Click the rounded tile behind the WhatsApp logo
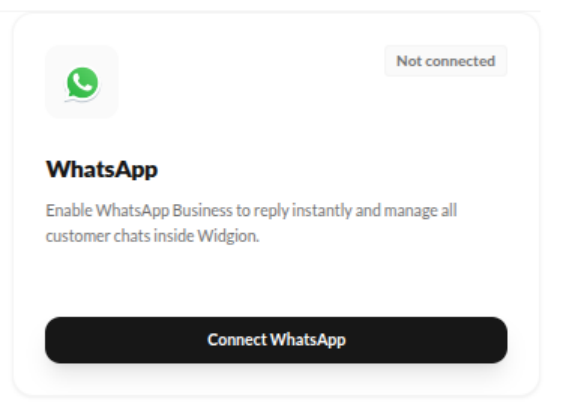Image resolution: width=563 pixels, height=410 pixels. point(82,81)
